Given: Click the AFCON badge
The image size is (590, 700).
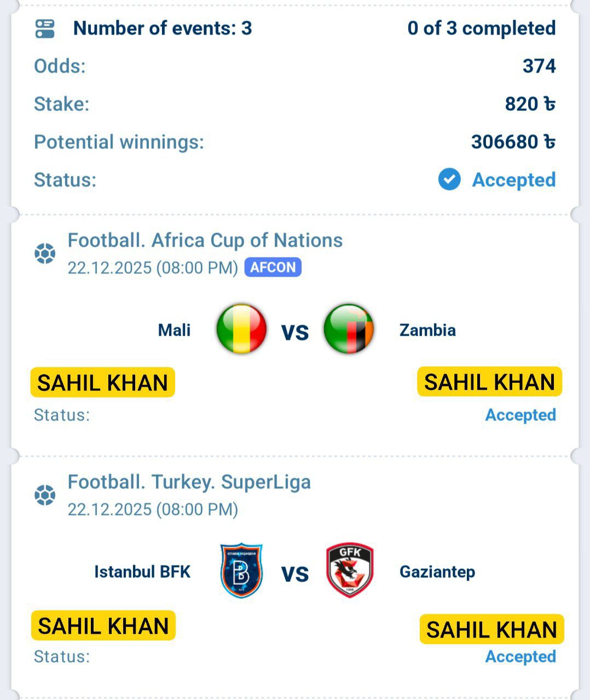Looking at the screenshot, I should tap(273, 267).
